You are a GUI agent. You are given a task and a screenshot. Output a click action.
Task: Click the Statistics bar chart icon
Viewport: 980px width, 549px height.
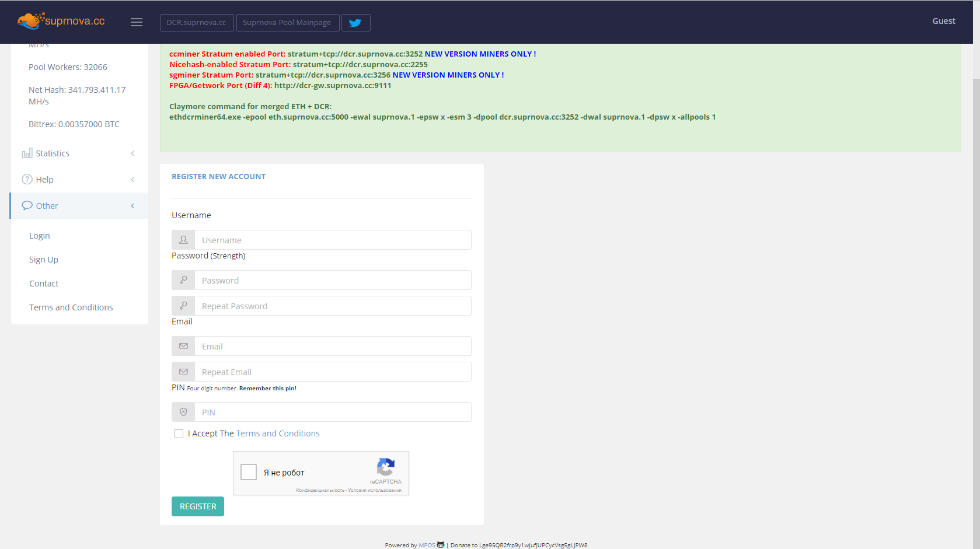[x=27, y=153]
